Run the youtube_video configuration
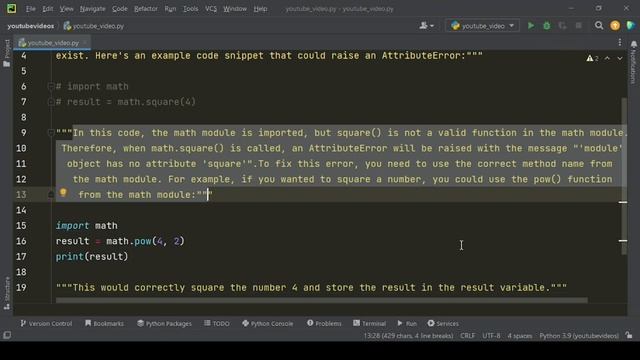640x360 pixels. coord(531,26)
